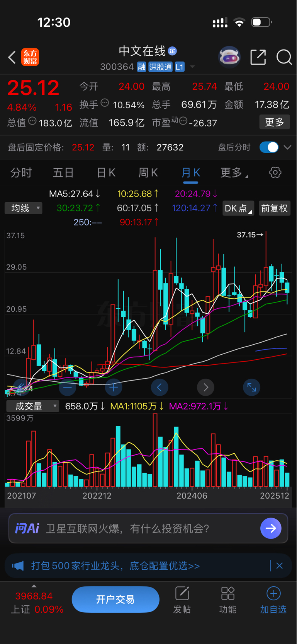Go back with the left chevron
The image size is (297, 644).
pos(12,57)
